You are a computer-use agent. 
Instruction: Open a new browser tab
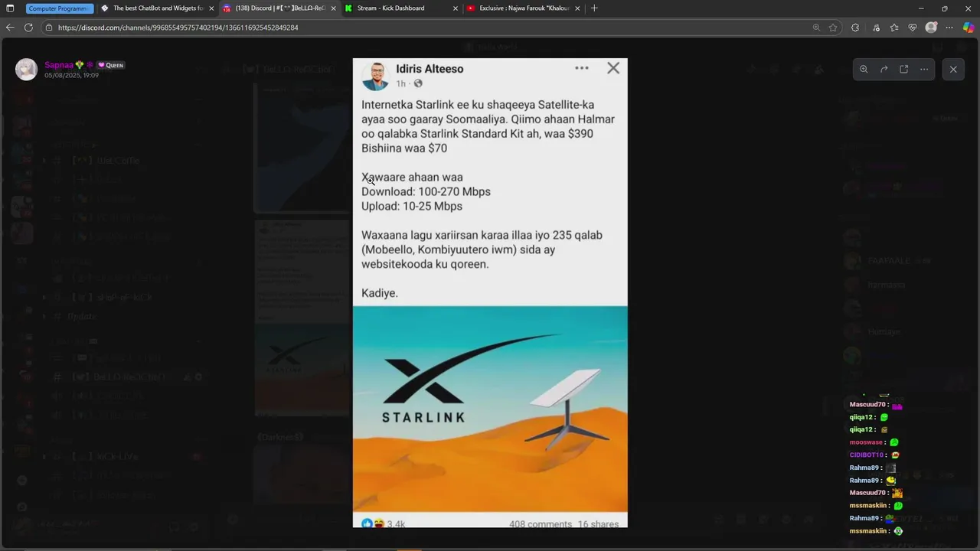point(594,8)
